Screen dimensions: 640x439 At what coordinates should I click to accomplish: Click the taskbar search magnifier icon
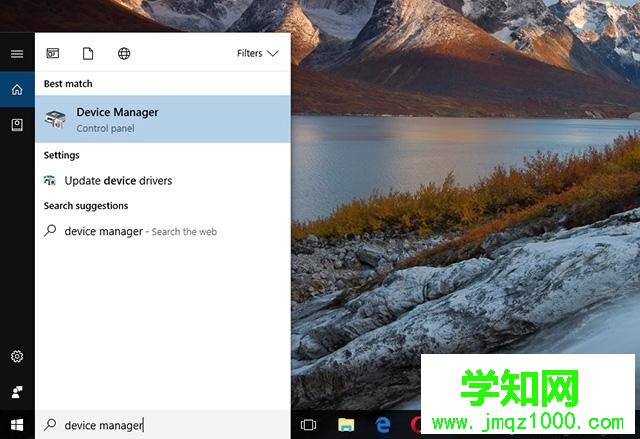(x=50, y=425)
